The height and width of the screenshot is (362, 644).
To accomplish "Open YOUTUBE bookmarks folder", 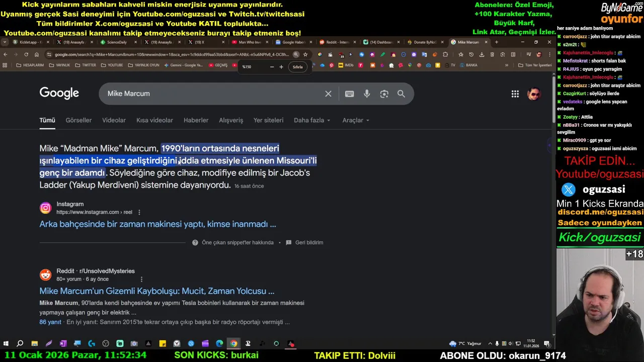I will tap(112, 65).
